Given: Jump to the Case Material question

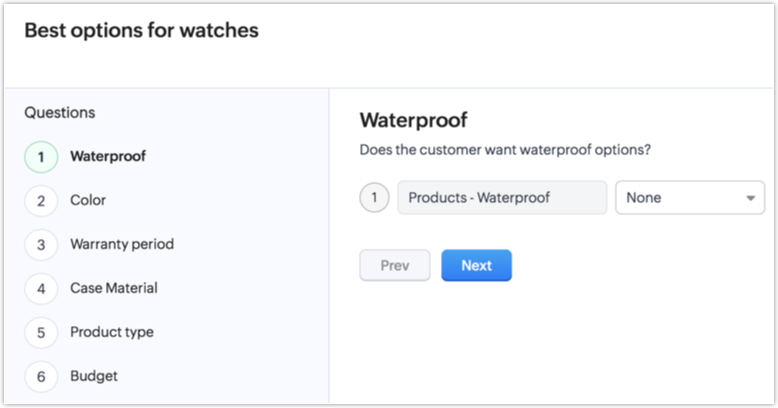Looking at the screenshot, I should pyautogui.click(x=114, y=288).
